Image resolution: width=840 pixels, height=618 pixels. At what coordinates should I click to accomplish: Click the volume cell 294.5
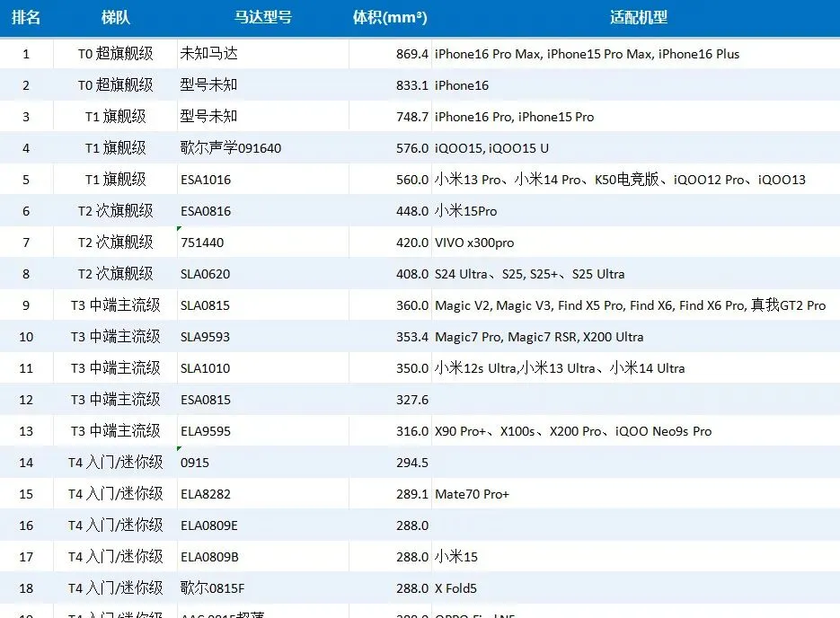click(412, 463)
